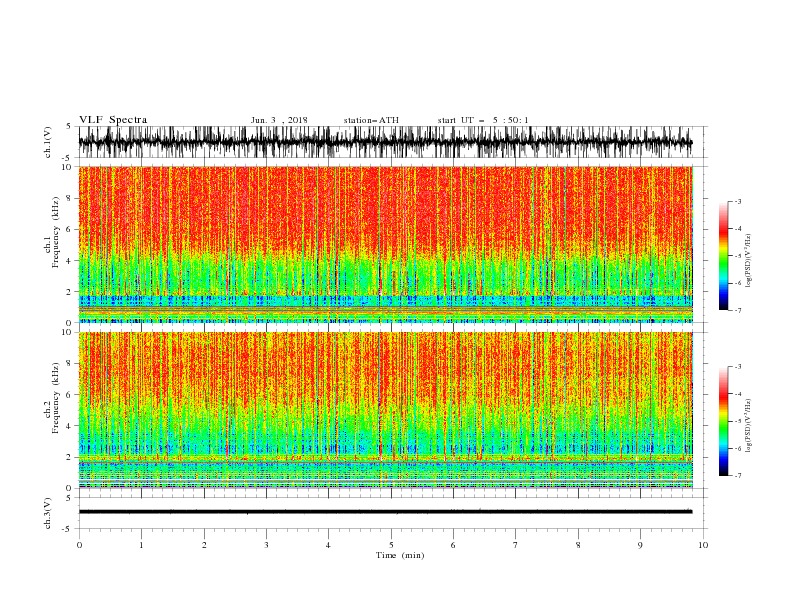Click the "-3" tick on ch.2 colorbar

(737, 367)
